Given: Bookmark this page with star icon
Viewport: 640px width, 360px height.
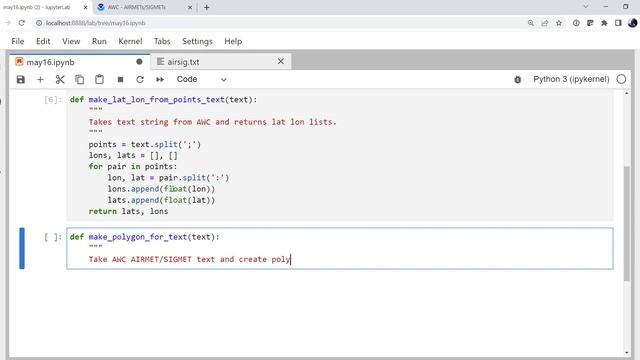Looking at the screenshot, I should [559, 23].
